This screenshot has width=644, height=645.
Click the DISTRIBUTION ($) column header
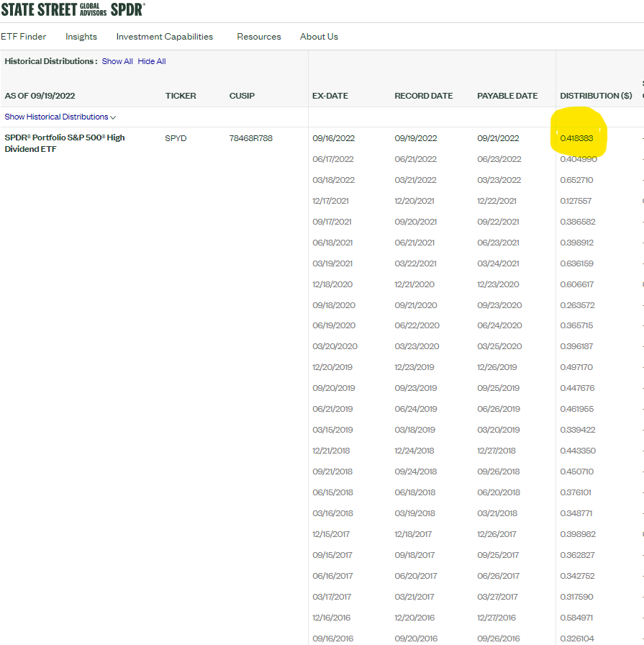596,96
